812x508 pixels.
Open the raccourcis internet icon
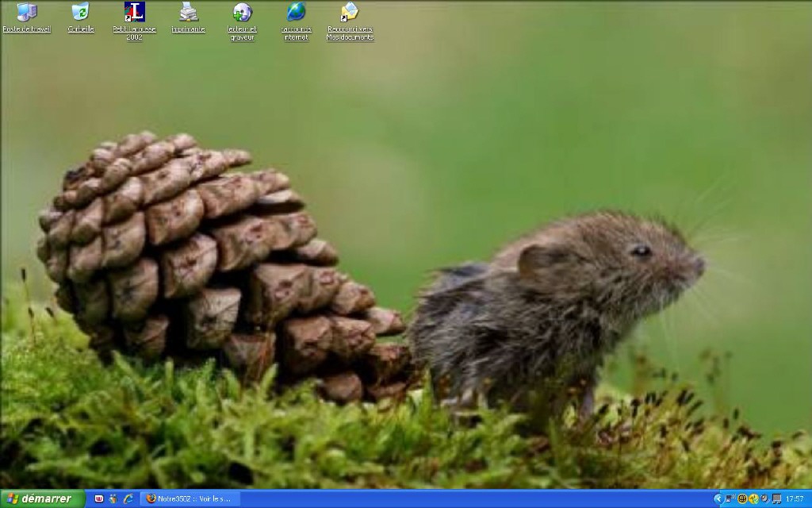click(296, 13)
